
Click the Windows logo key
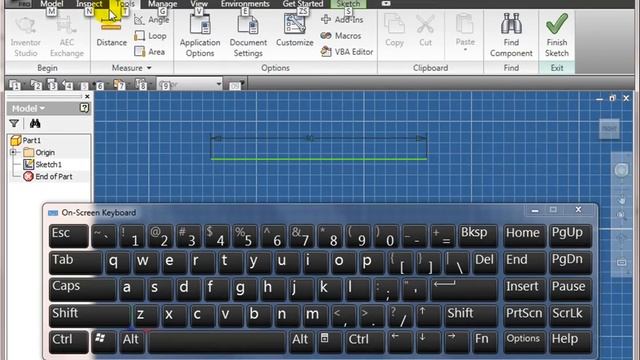click(103, 342)
